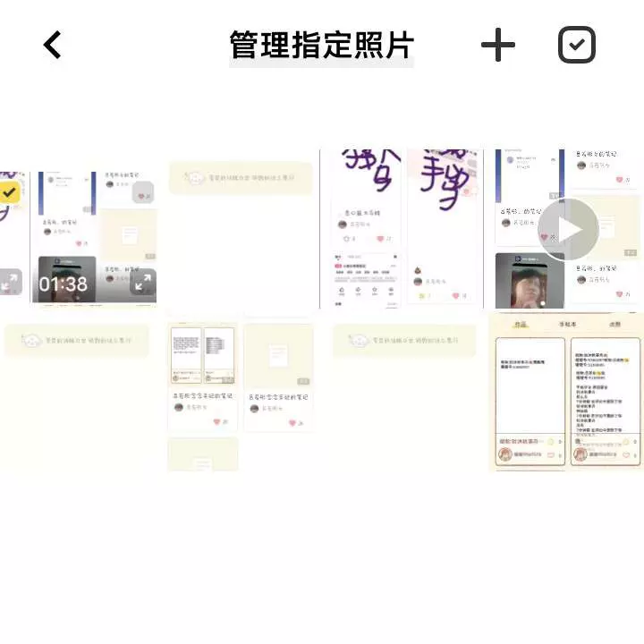The image size is (644, 644).
Task: Tap the gray heart badge above the video
Action: 143,192
